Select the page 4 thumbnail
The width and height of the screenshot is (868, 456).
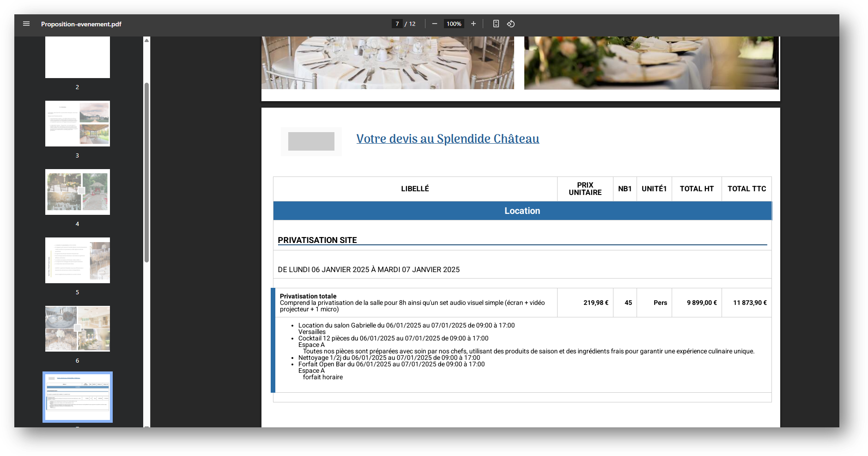78,192
